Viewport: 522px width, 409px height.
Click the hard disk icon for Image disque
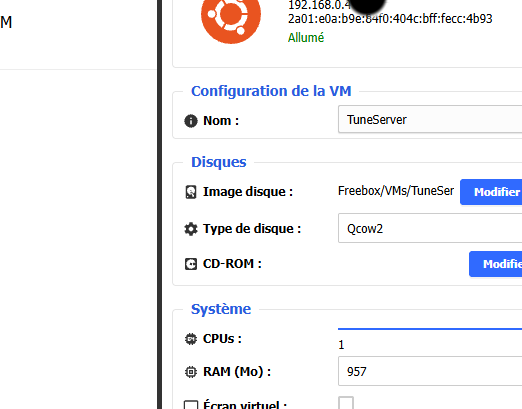tap(191, 192)
